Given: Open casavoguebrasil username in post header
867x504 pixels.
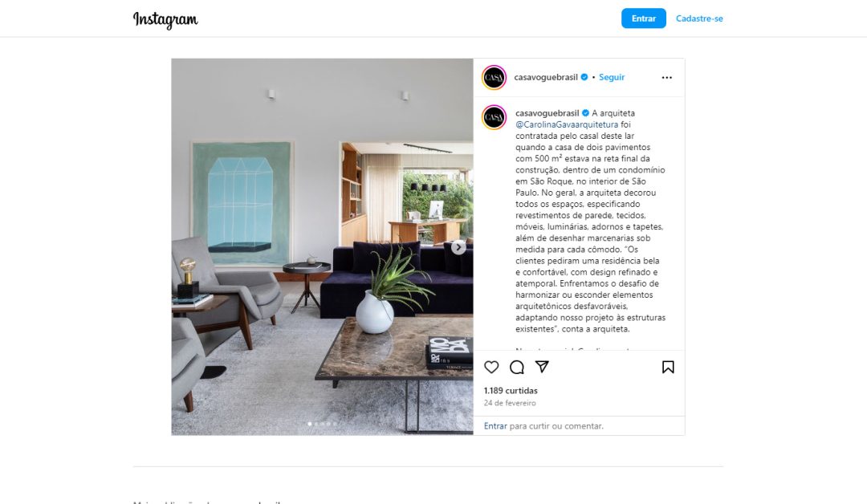Looking at the screenshot, I should coord(546,77).
